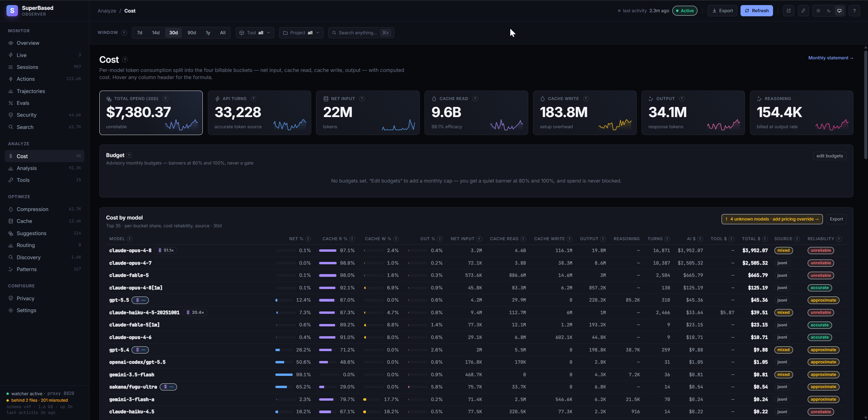Image resolution: width=868 pixels, height=420 pixels.
Task: Click the unknown models pricing override banner
Action: [x=772, y=219]
